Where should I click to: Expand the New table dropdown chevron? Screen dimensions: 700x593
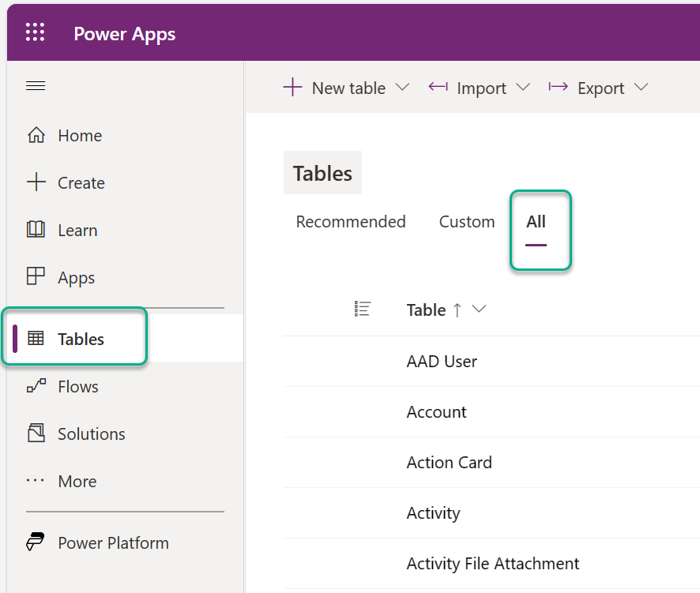[402, 87]
